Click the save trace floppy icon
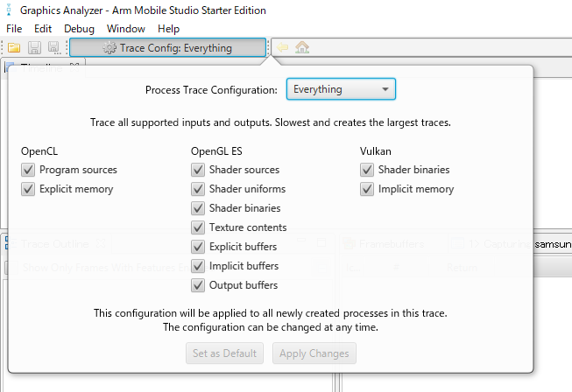 [35, 48]
